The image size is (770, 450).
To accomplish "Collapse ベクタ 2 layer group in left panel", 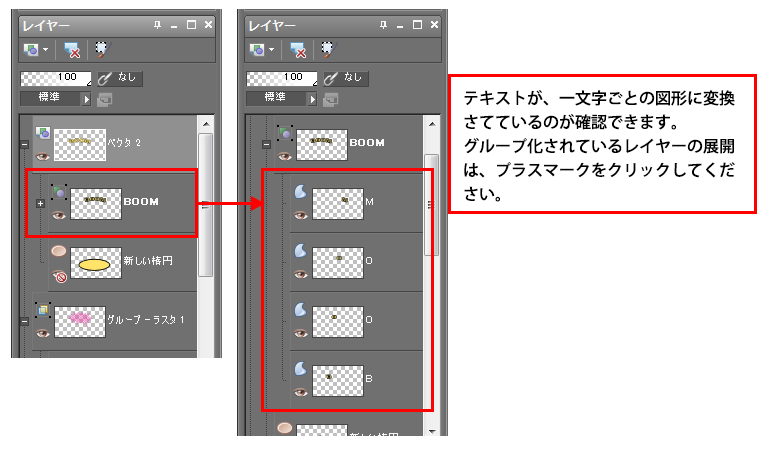I will click(25, 144).
